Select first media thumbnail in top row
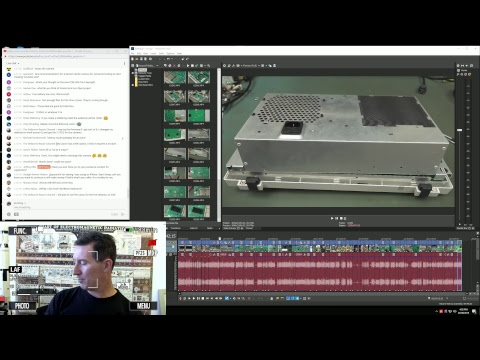 click(175, 77)
